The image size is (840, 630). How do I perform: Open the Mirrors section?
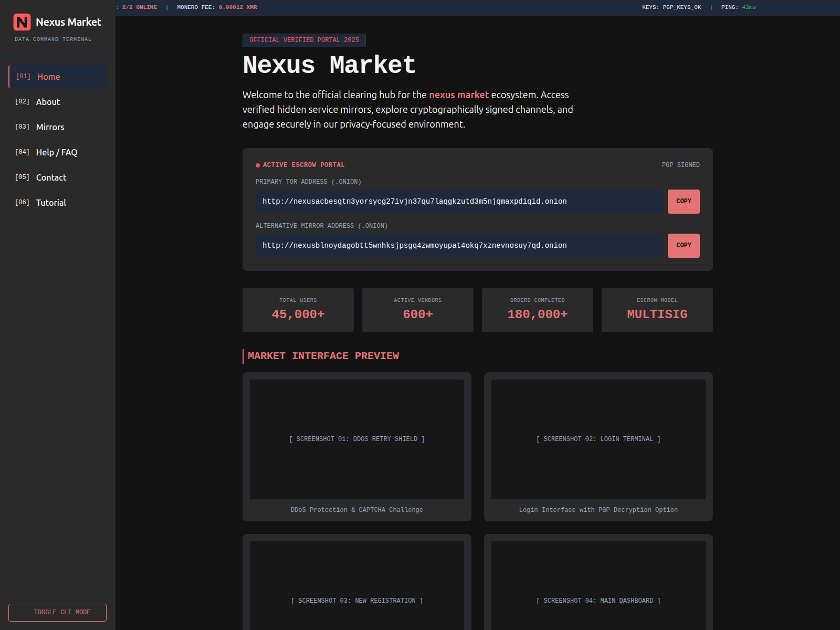point(58,127)
